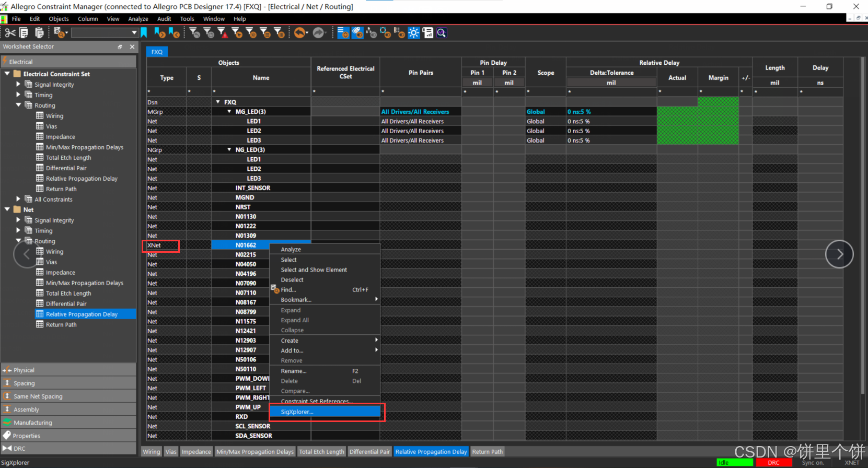
Task: Click the green Idle status indicator
Action: point(735,463)
